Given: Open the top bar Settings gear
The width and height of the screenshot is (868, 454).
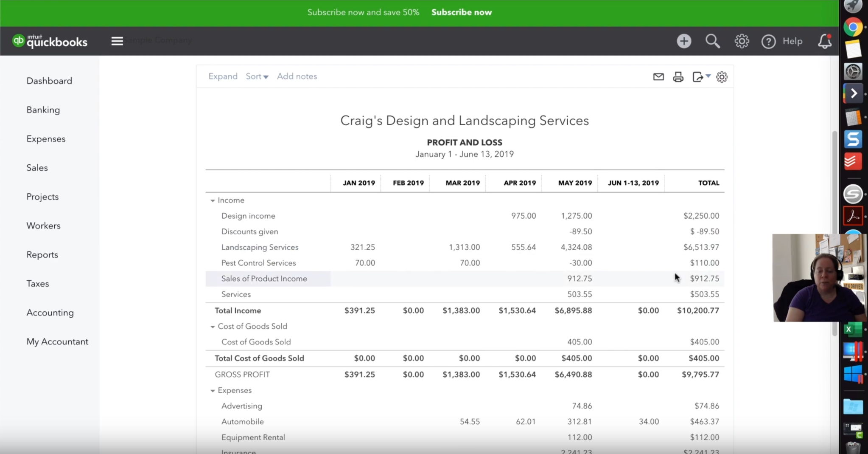Looking at the screenshot, I should point(742,41).
